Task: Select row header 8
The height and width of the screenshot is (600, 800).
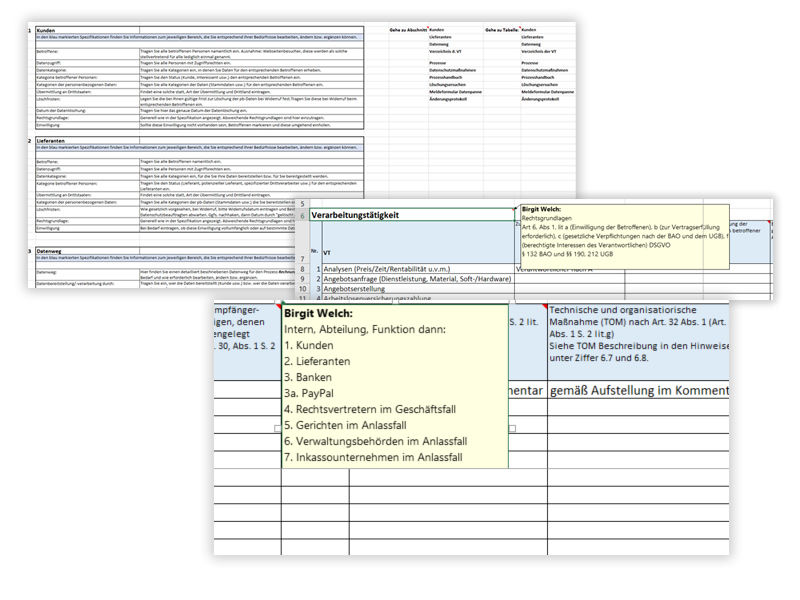Action: pos(302,269)
